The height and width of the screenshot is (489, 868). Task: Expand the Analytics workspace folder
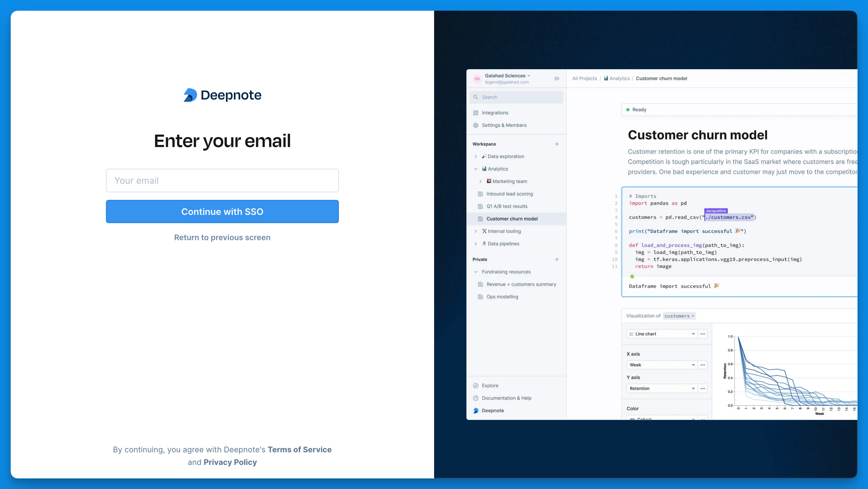tap(475, 168)
